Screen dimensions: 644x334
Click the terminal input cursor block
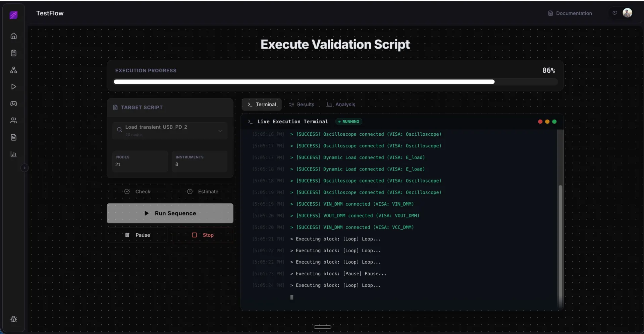click(x=292, y=297)
